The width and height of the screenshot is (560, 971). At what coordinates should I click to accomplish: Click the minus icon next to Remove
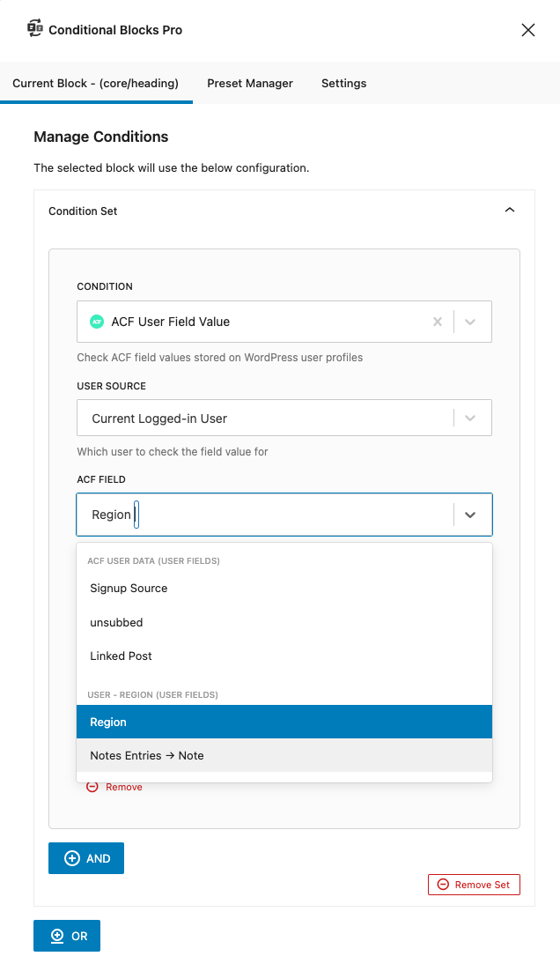point(94,787)
